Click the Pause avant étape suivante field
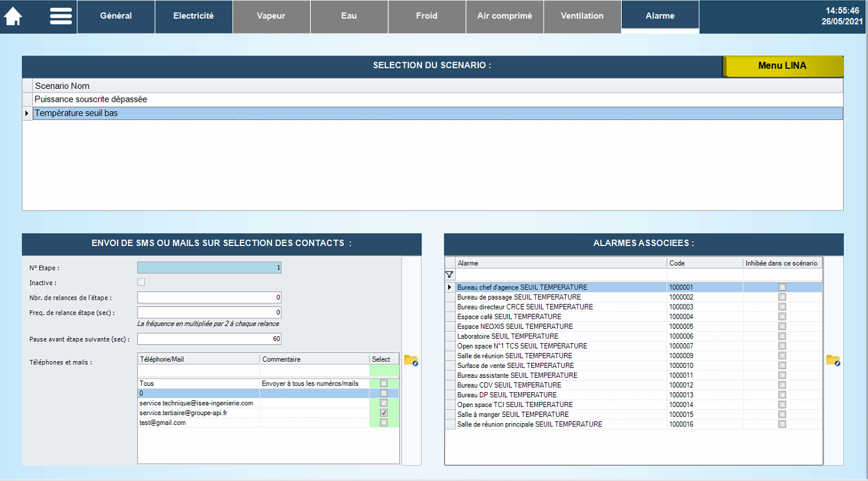868x481 pixels. 210,339
